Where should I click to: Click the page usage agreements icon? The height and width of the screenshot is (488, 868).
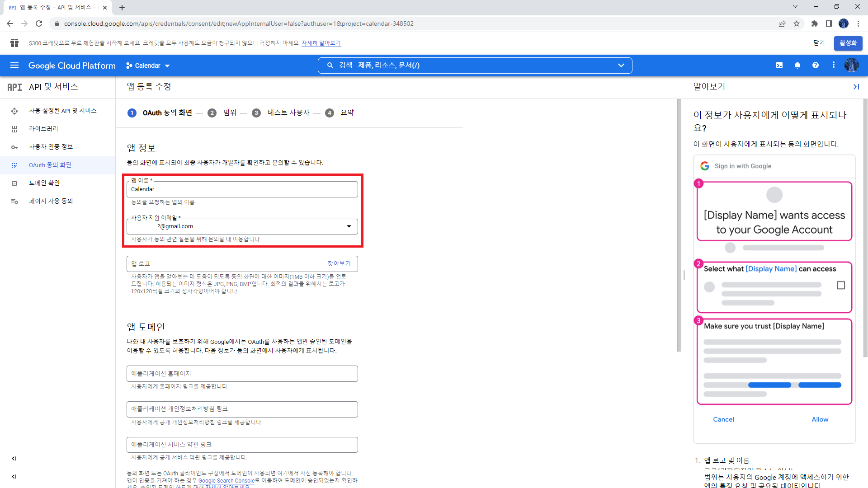coord(14,202)
